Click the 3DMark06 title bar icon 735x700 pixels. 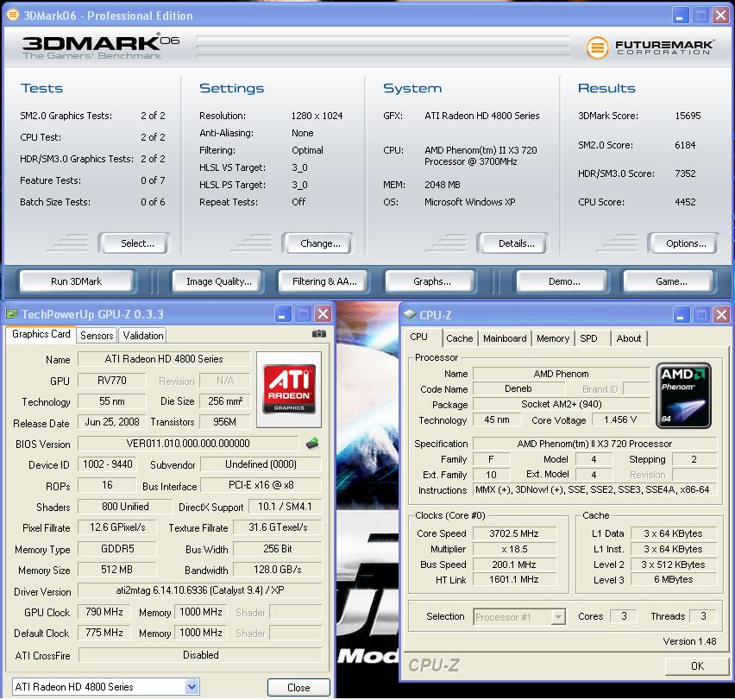click(x=13, y=15)
